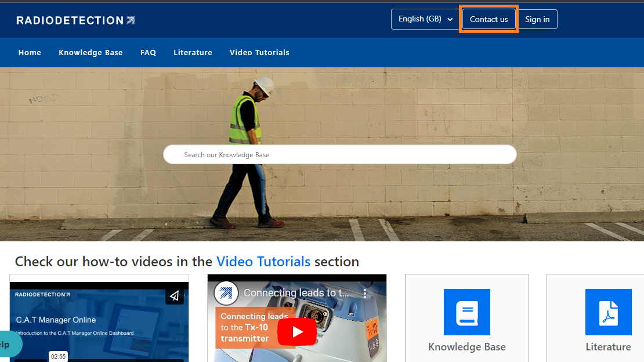Click the YouTube channel avatar icon
Image resolution: width=644 pixels, height=362 pixels.
226,293
